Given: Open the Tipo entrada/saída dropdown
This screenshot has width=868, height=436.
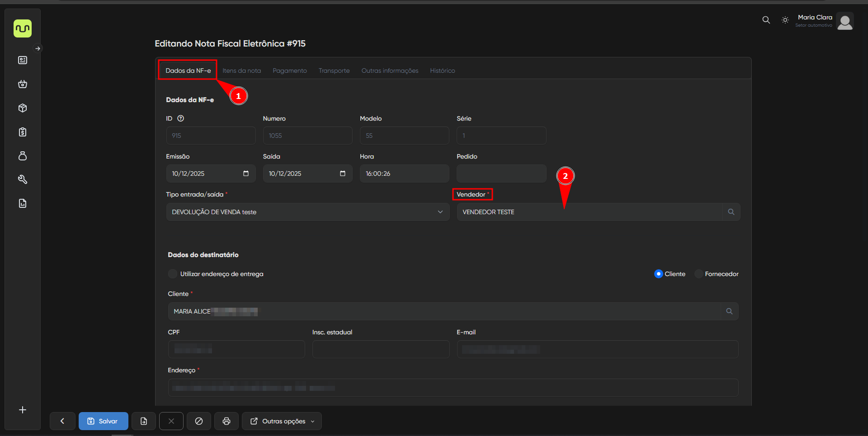Looking at the screenshot, I should (307, 212).
